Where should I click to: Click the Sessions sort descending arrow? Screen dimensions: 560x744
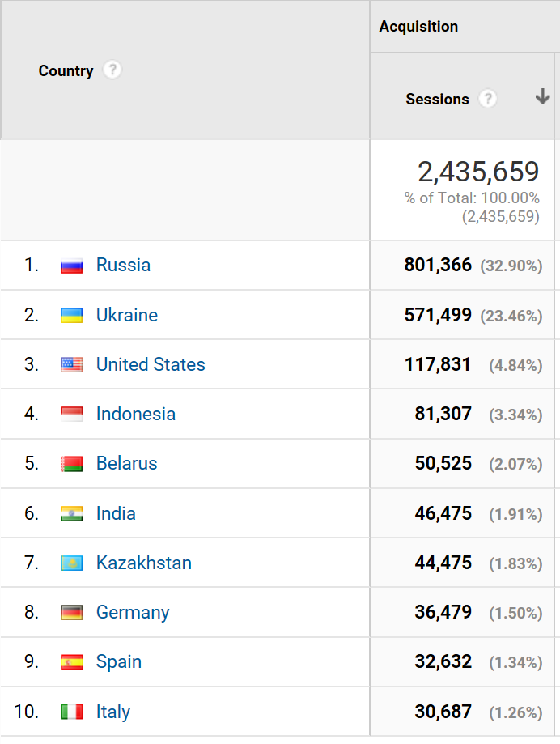(542, 97)
